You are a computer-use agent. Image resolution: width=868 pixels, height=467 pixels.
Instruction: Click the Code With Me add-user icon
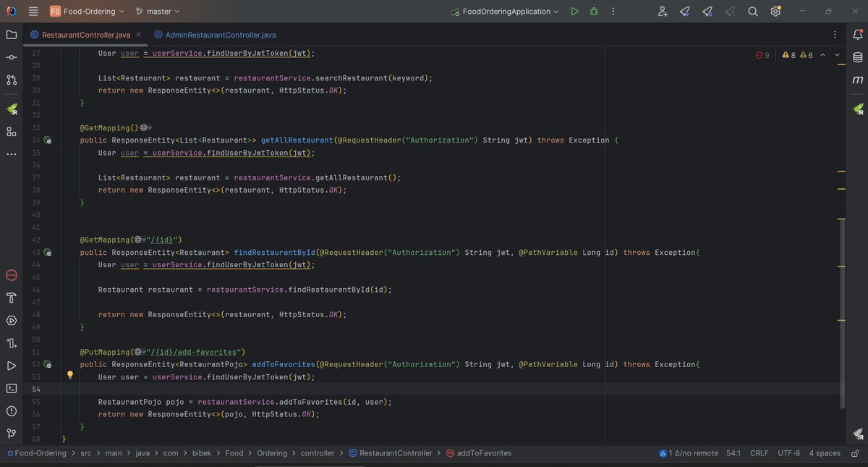pyautogui.click(x=663, y=12)
